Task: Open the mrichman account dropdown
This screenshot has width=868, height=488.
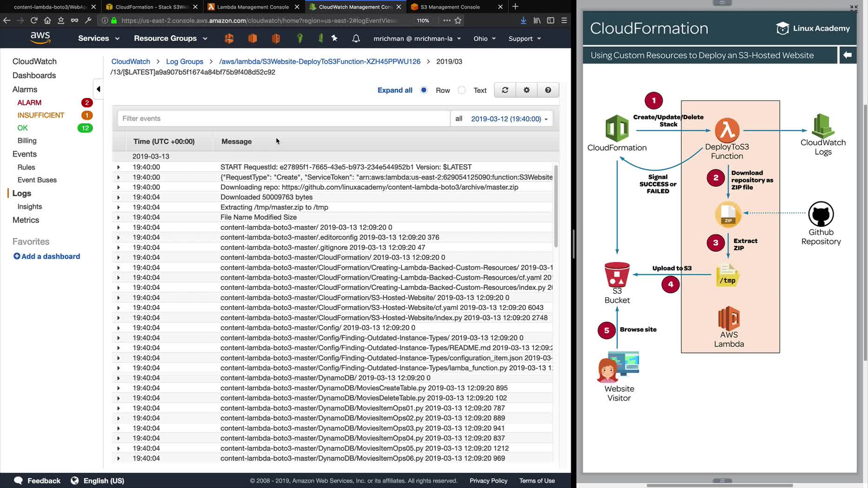Action: pos(417,39)
